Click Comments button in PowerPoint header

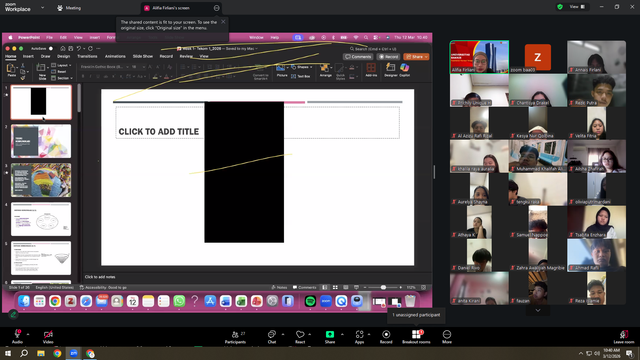point(358,57)
